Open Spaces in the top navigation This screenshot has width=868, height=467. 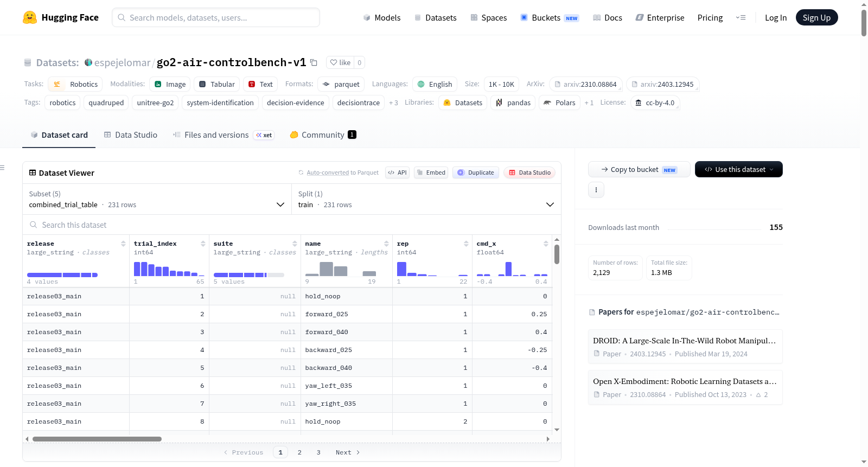coord(489,17)
